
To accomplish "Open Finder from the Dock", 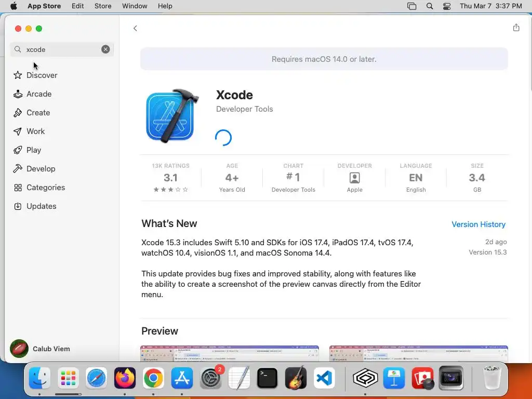I will [39, 378].
